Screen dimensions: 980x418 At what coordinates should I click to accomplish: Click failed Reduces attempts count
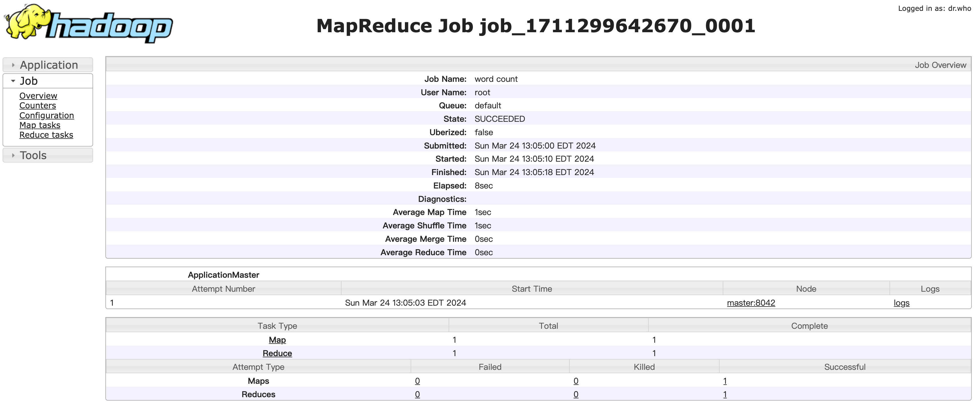tap(417, 394)
